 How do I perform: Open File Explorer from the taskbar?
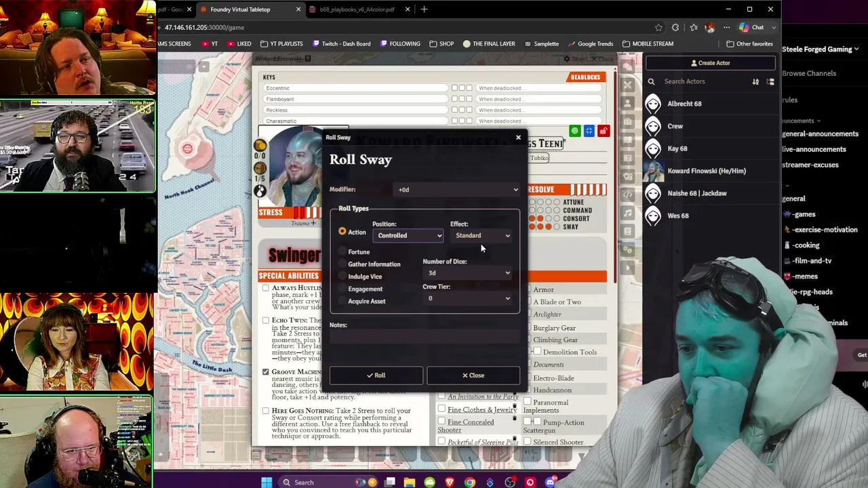(x=410, y=483)
